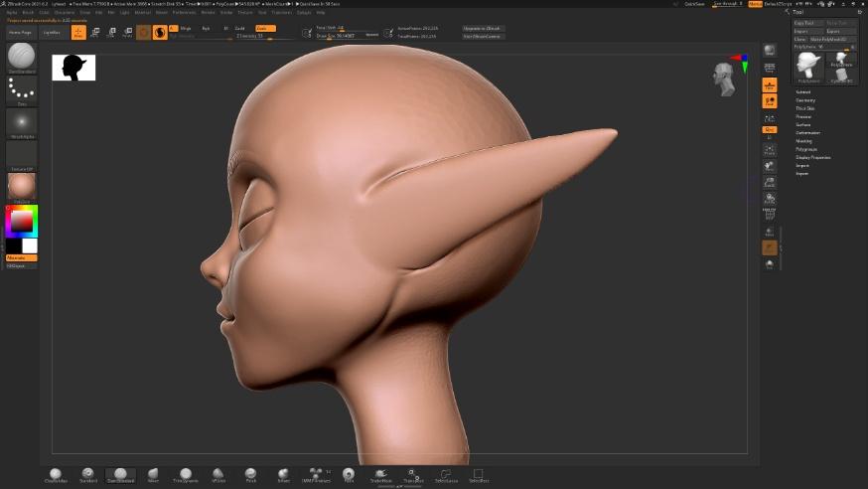
Task: Expand the Geometry subpalette
Action: tap(805, 100)
